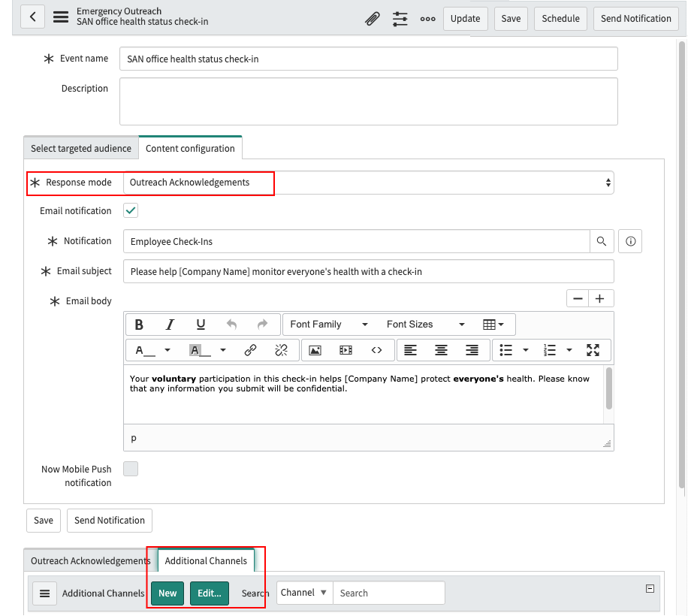Image resolution: width=688 pixels, height=616 pixels.
Task: Open text color dropdown arrow
Action: (167, 350)
